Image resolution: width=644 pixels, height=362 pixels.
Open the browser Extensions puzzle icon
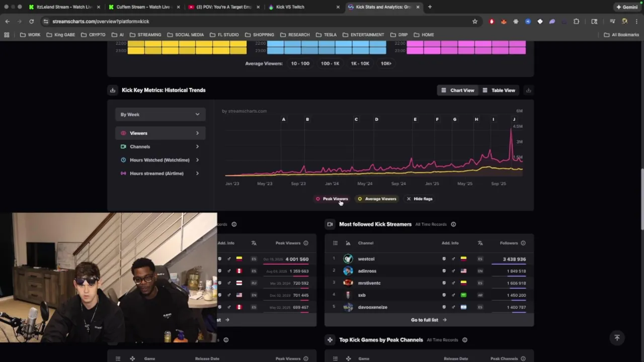pos(576,22)
